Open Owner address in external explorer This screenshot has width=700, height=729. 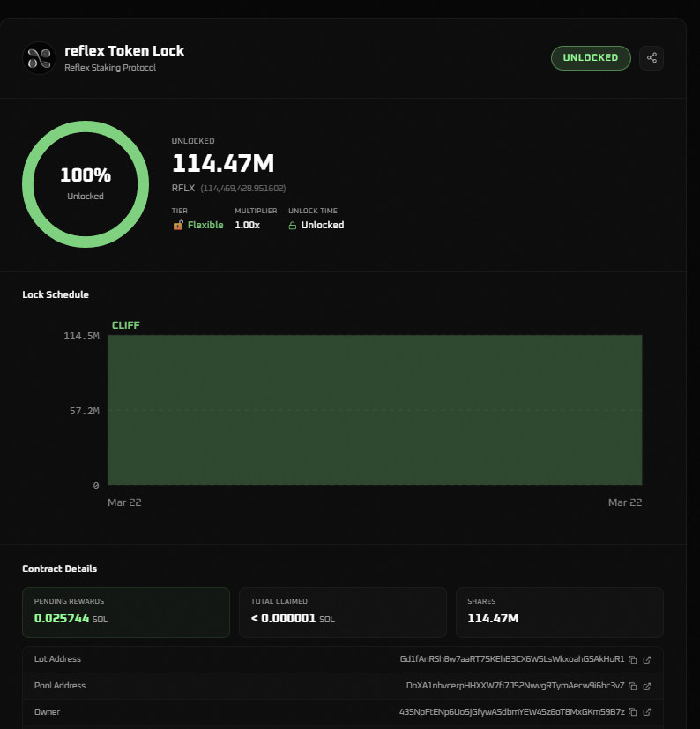click(x=646, y=711)
